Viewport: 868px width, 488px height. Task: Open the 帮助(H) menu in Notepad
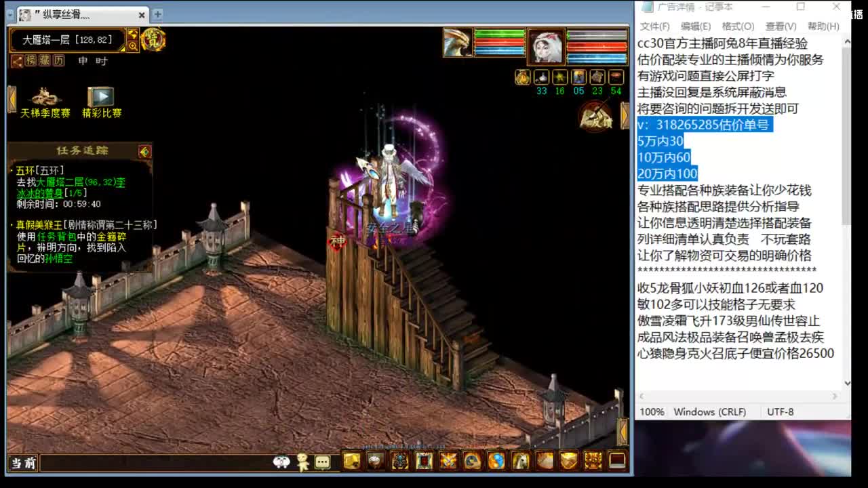coord(823,26)
